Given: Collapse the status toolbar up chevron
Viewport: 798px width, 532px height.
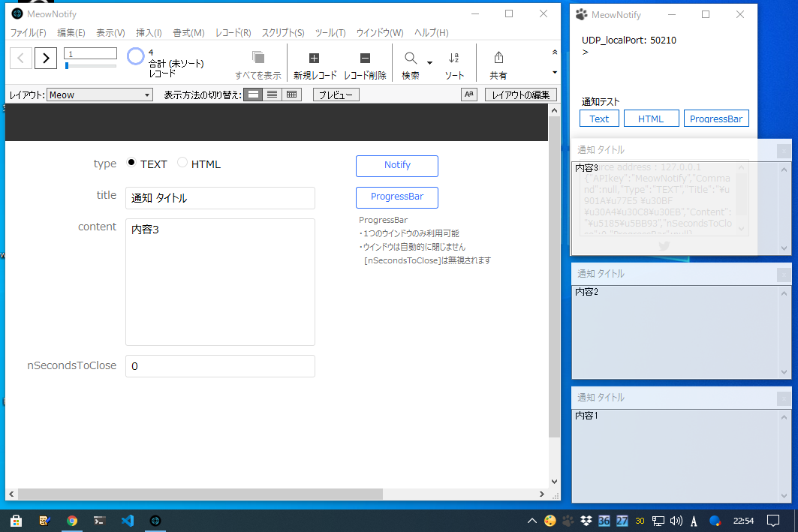Looking at the screenshot, I should pyautogui.click(x=555, y=52).
